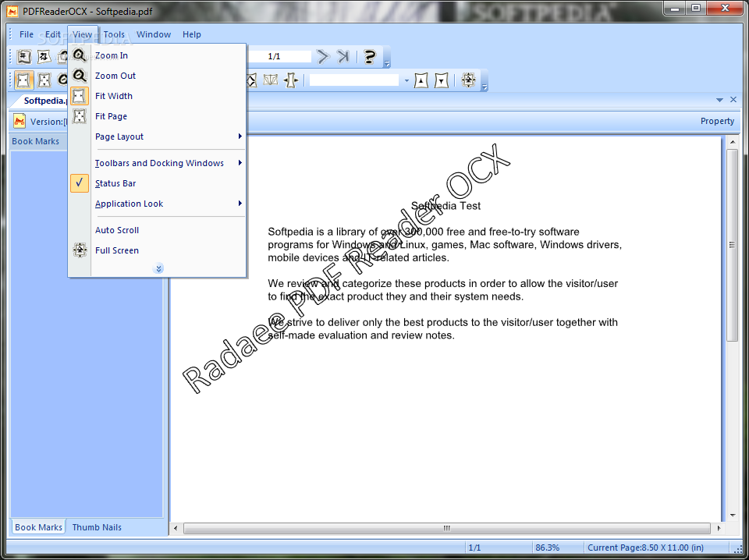Open help with the question mark icon
Viewport: 749px width, 560px height.
tap(369, 57)
